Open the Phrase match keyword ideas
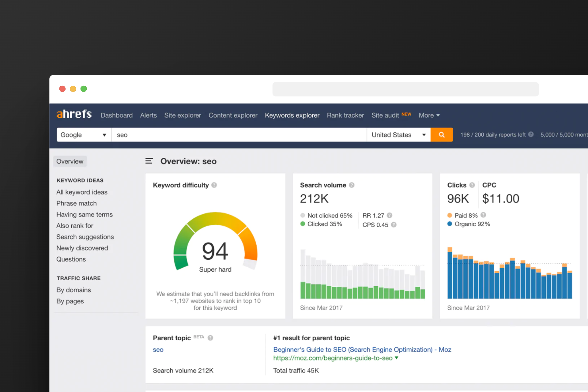This screenshot has width=588, height=392. [77, 203]
